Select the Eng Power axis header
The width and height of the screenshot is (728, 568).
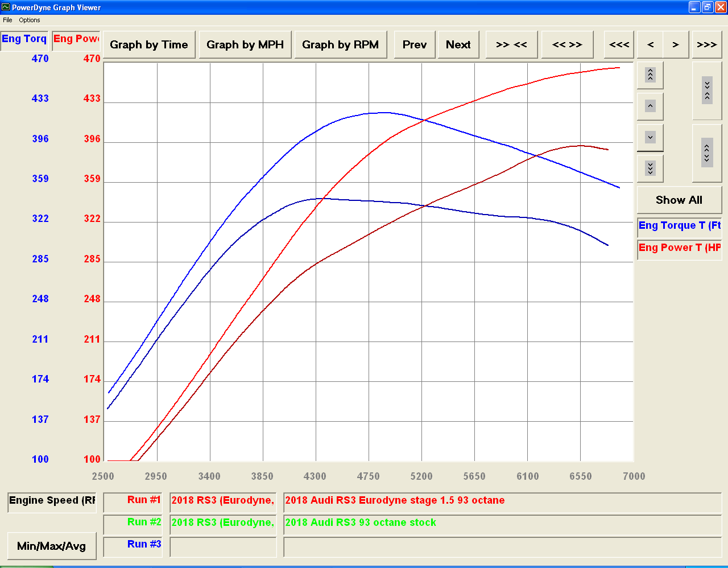tap(76, 40)
